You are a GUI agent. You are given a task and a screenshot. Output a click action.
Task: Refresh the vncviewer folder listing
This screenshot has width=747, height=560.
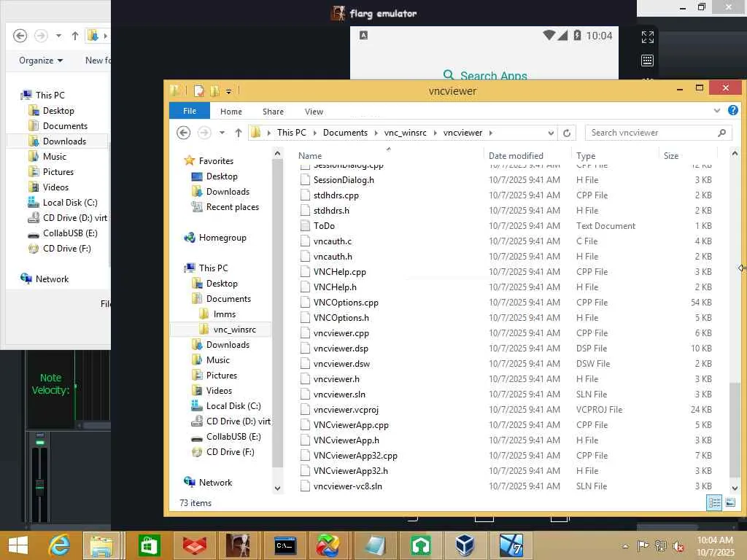pos(566,133)
